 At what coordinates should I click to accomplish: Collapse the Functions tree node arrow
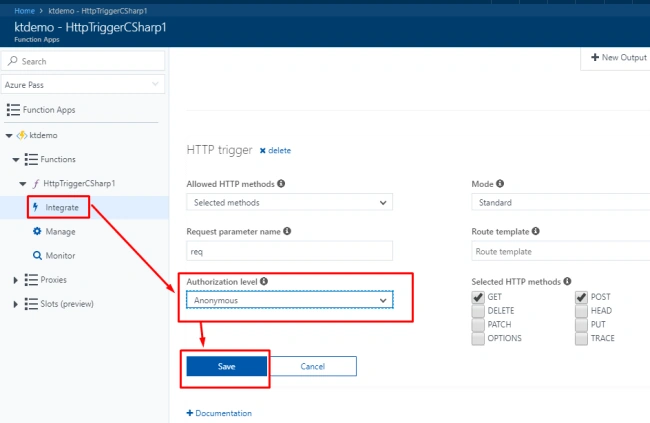16,160
